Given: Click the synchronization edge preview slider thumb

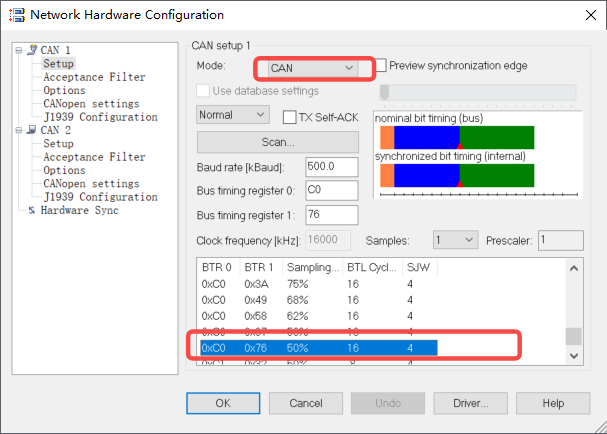Looking at the screenshot, I should point(384,93).
